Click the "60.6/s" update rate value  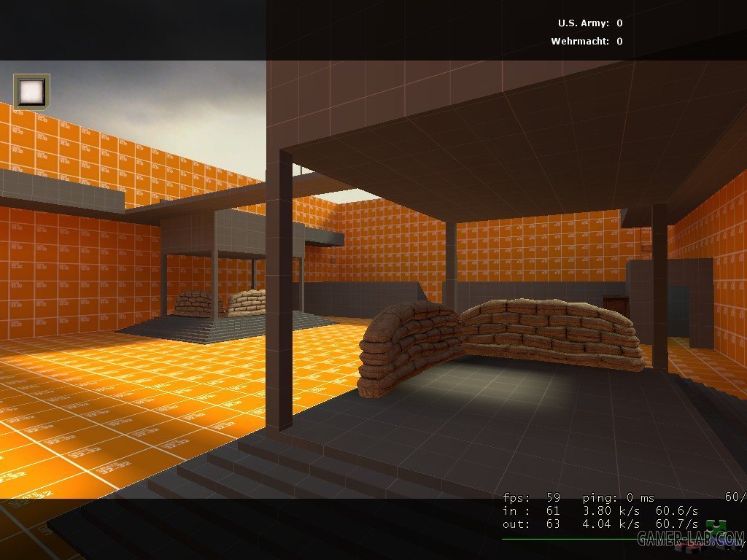coord(677,511)
